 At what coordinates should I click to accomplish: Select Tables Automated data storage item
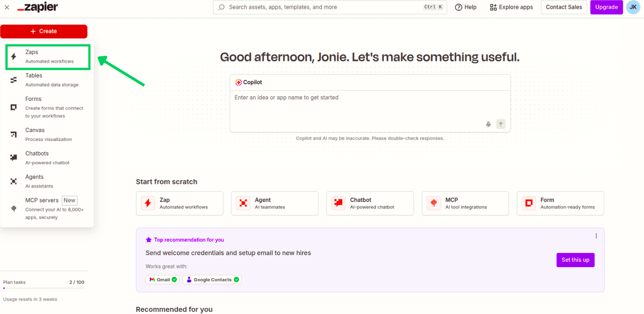[x=47, y=80]
